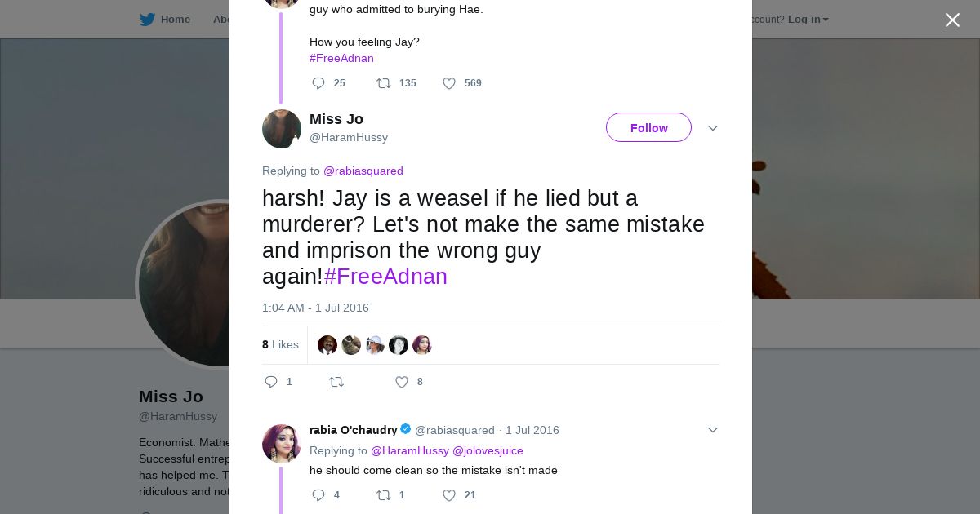The image size is (980, 514).
Task: Click the reply icon on Miss Jo's tweet
Action: click(271, 382)
